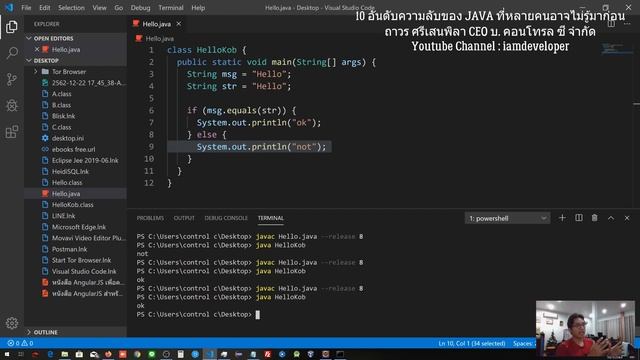Close the terminal panel
640x360 pixels.
click(627, 218)
